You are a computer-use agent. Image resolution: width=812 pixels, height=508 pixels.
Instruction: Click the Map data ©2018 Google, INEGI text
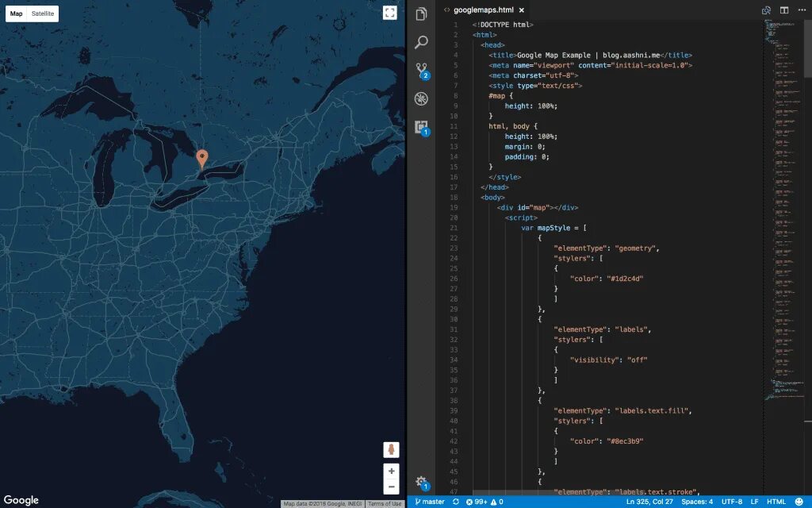coord(323,504)
